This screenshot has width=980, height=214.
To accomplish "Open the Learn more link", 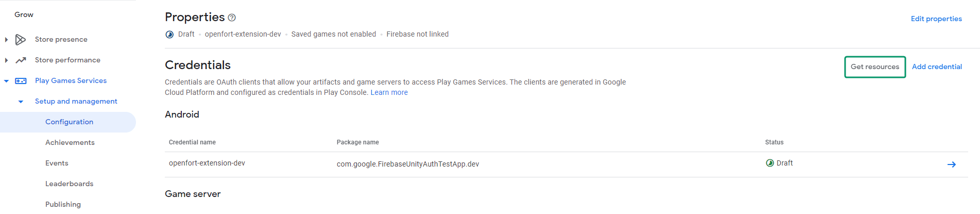I will click(x=389, y=93).
